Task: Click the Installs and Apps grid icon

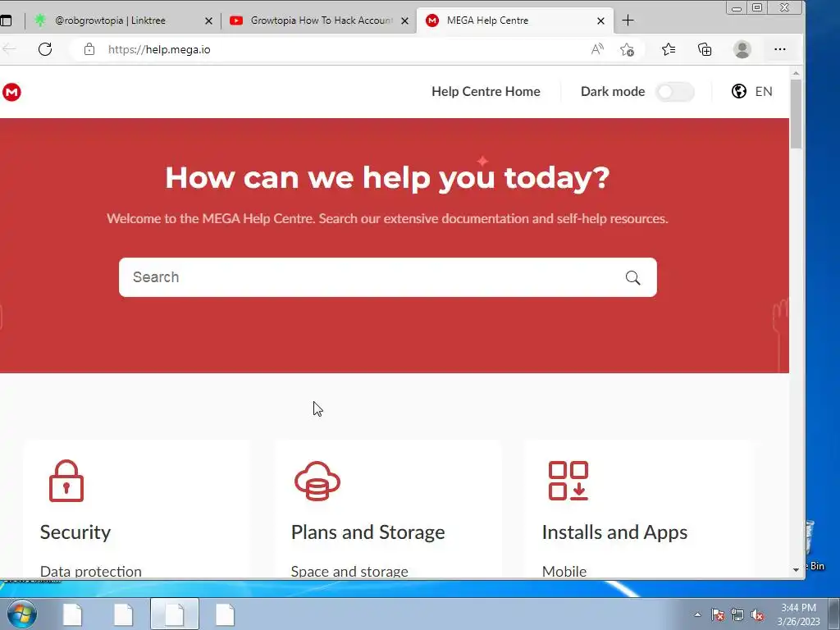Action: coord(568,481)
